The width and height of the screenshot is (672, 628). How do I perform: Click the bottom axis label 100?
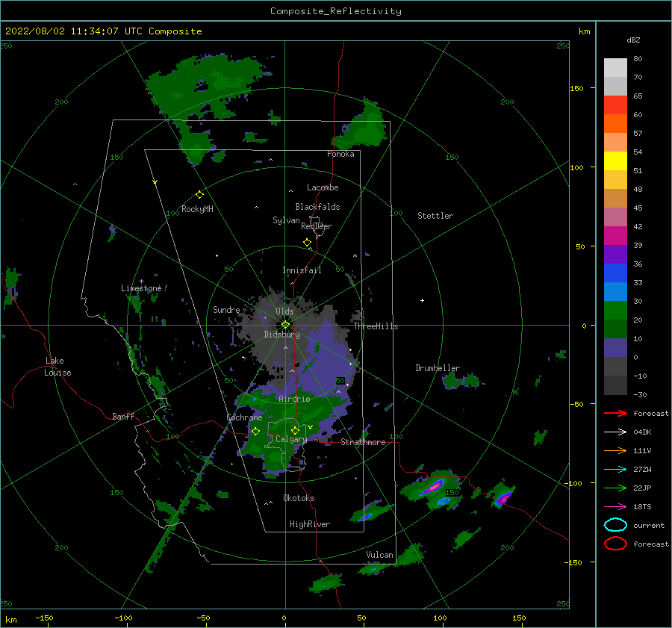[440, 618]
